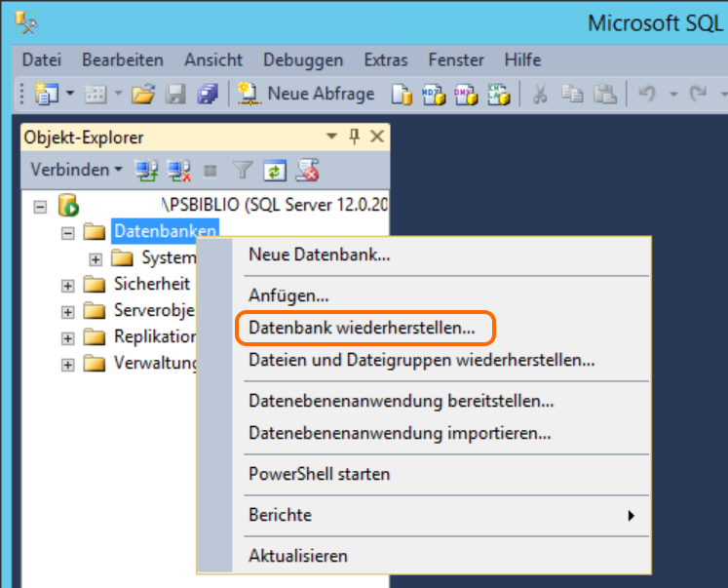Viewport: 728px width, 588px height.
Task: Click the refresh icon in Objekt-Explorer
Action: coord(275,171)
